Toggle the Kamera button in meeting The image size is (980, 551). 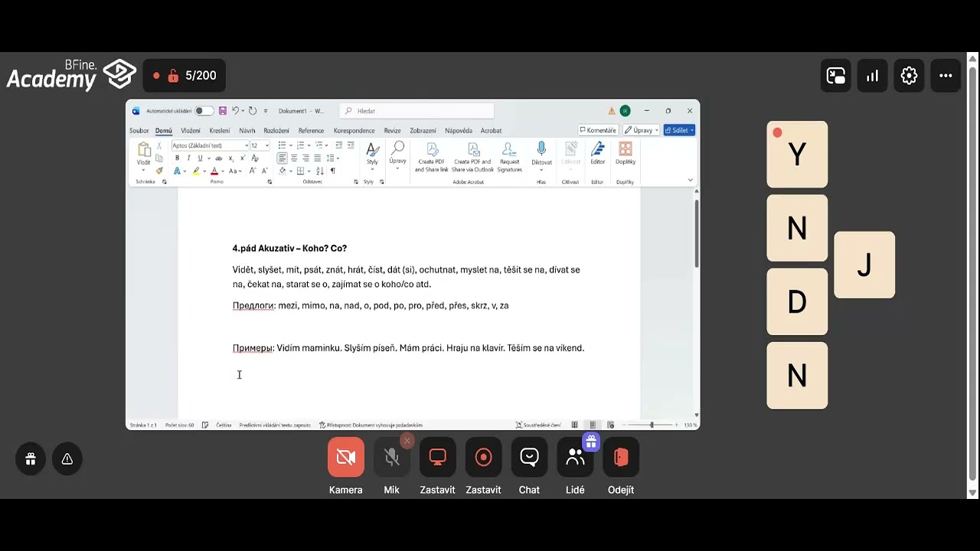pos(346,457)
